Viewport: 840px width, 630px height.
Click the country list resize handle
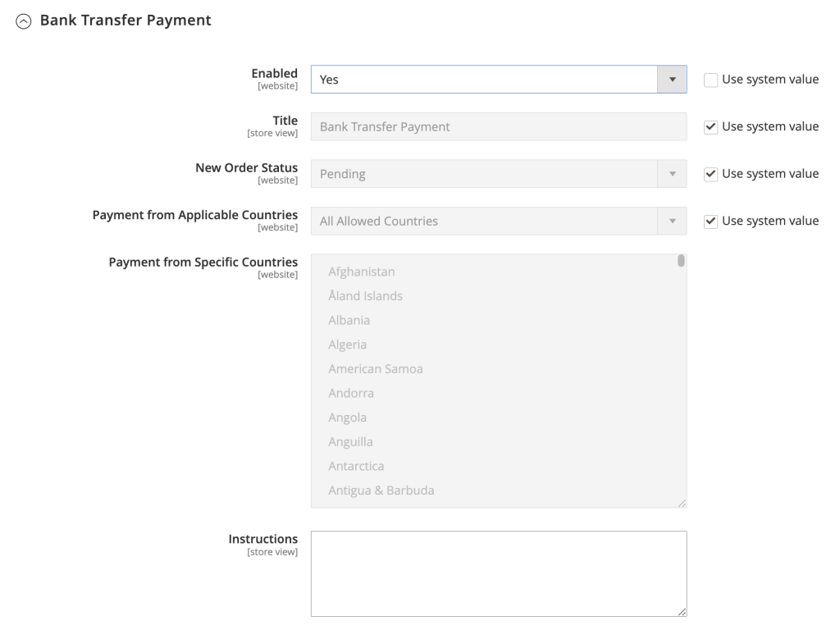[x=682, y=500]
